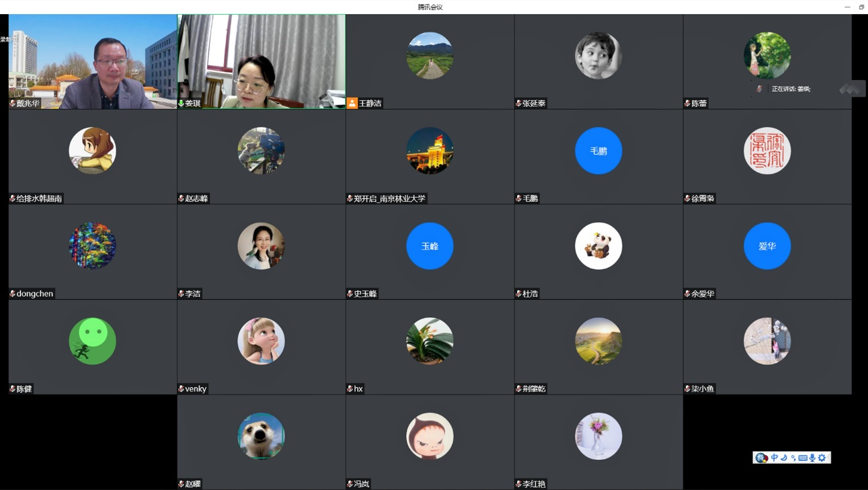868x490 pixels.
Task: Open the IME soft keyboard
Action: [x=803, y=458]
